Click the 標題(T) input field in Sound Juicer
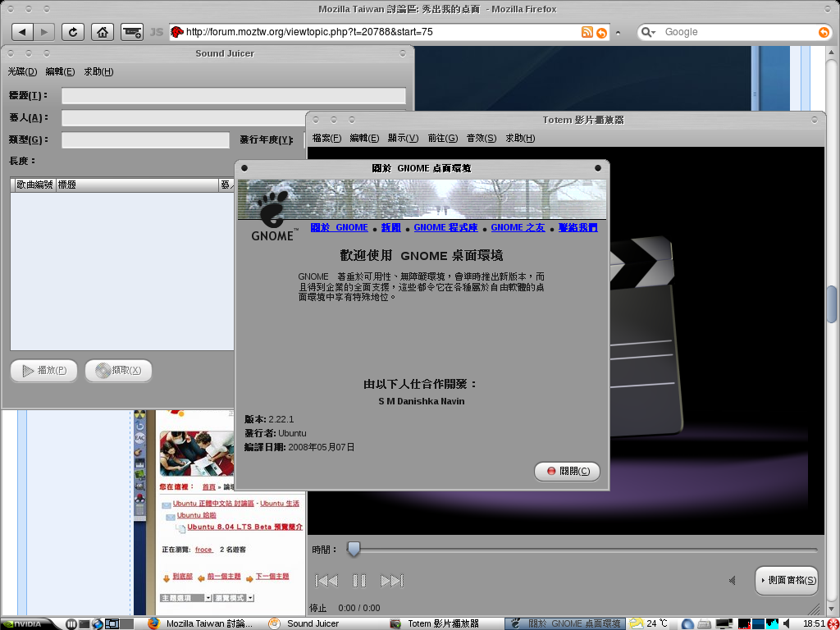840x630 pixels. pos(233,96)
